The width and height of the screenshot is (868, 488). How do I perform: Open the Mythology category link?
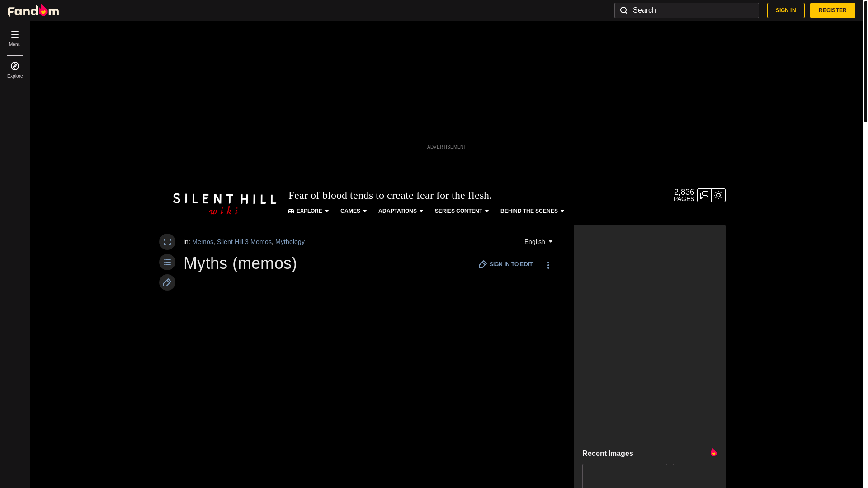pos(290,242)
